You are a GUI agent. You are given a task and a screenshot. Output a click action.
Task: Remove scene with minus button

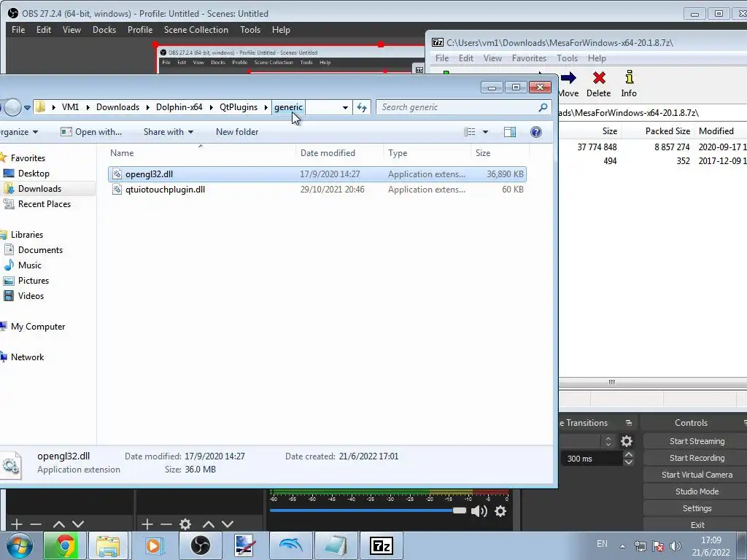click(36, 524)
